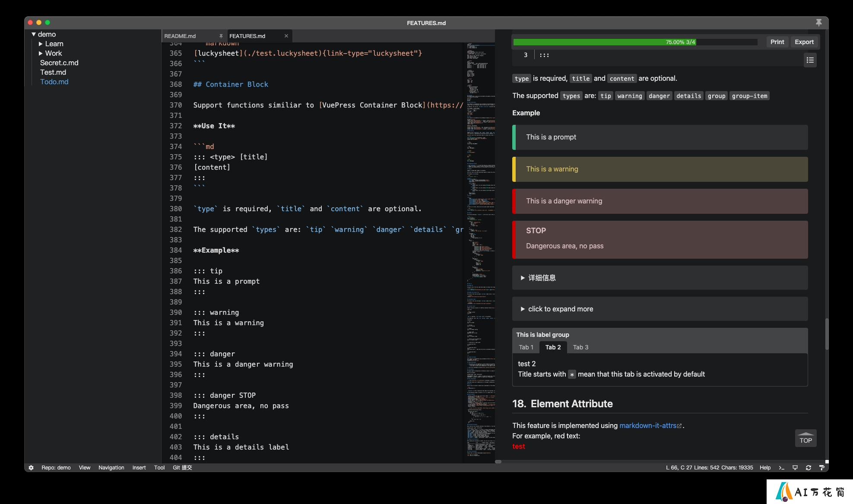Click the '**Use It**' editor line

point(214,126)
